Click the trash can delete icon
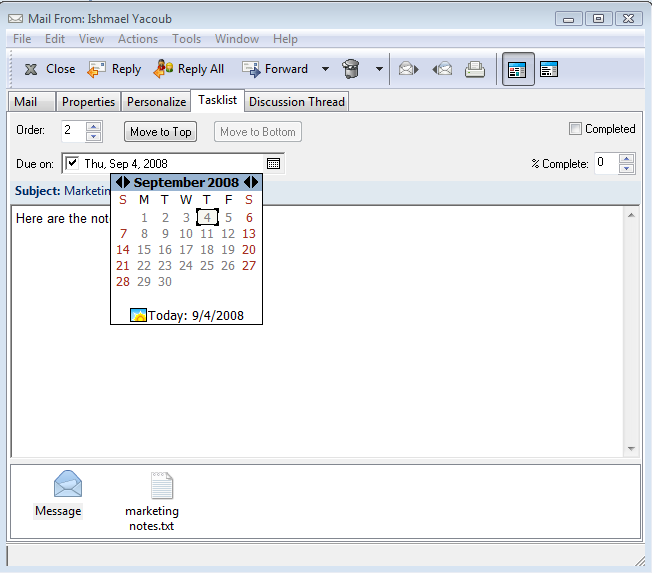 pos(351,69)
